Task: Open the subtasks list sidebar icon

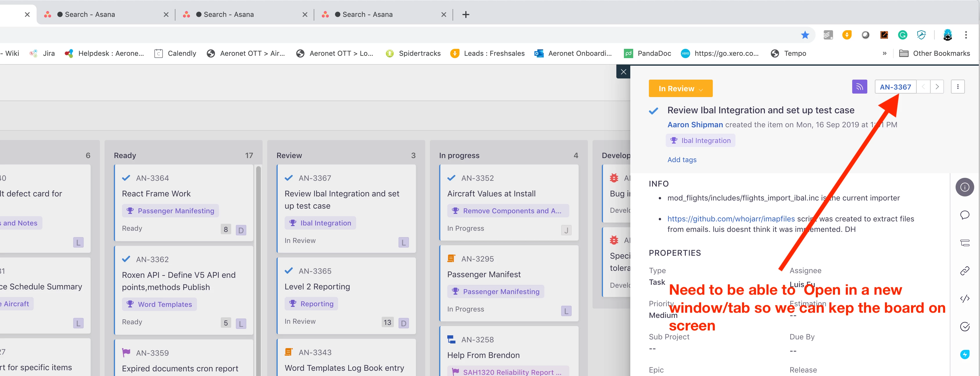Action: point(964,243)
